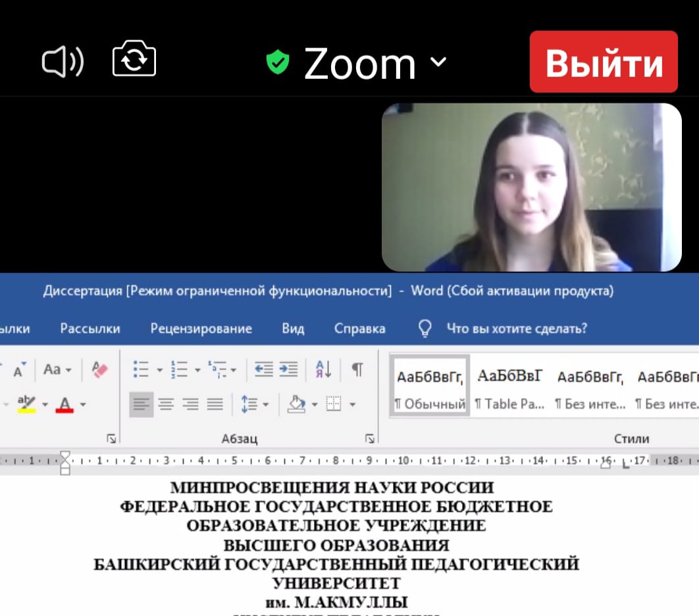Viewport: 699px width, 616px height.
Task: Clear all formatting with the eraser icon
Action: click(100, 370)
